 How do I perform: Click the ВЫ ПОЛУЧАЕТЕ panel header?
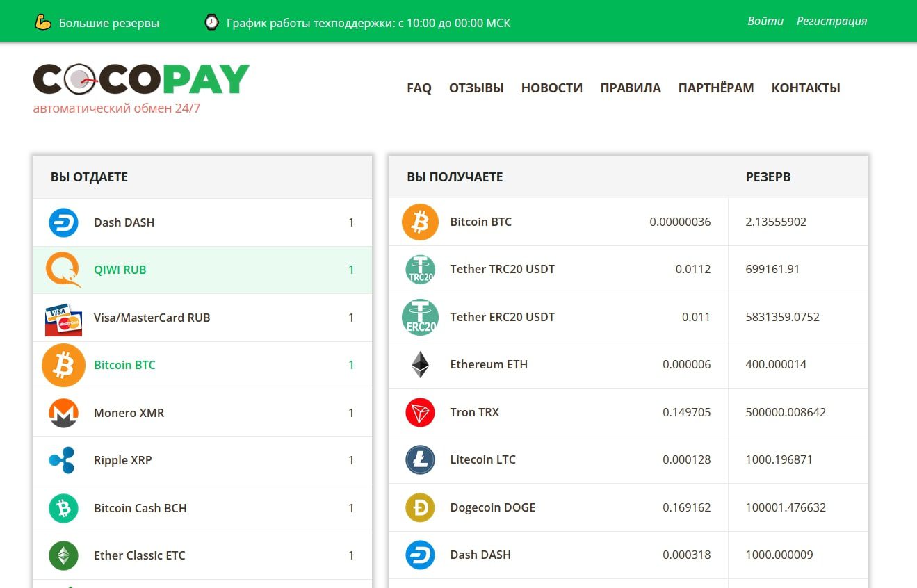tap(455, 177)
